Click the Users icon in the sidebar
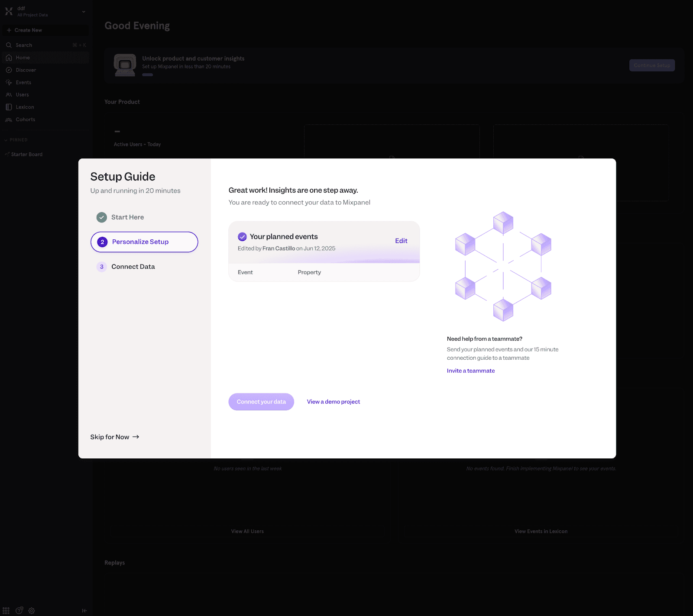The image size is (693, 616). click(x=9, y=95)
